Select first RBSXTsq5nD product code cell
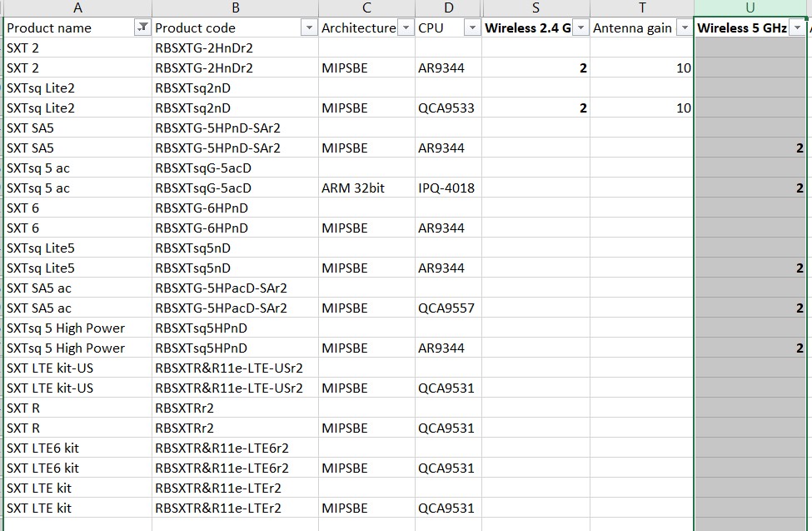 click(235, 248)
